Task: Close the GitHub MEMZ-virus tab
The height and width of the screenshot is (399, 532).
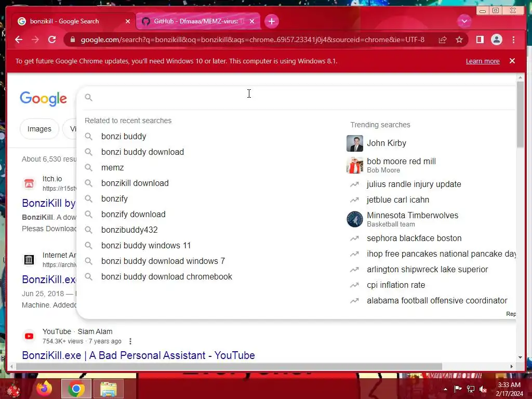Action: coord(252,21)
